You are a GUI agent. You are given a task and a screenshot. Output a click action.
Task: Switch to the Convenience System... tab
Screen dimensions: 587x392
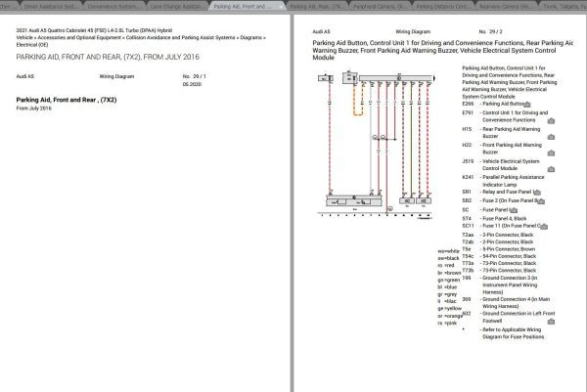click(113, 6)
